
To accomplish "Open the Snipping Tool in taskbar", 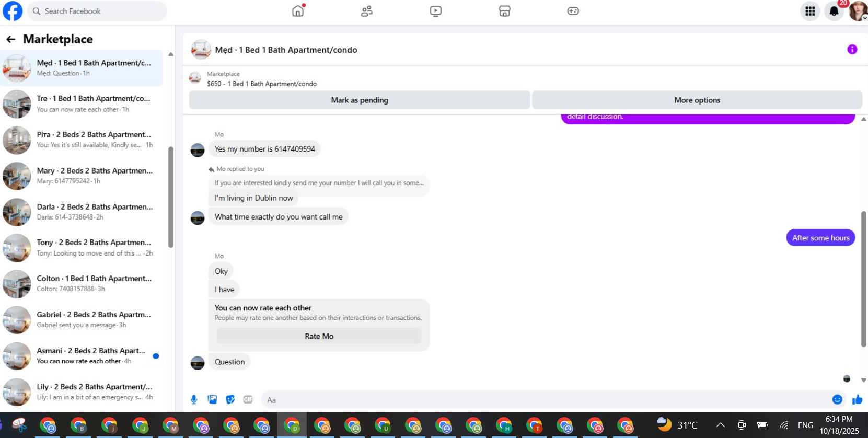I will (x=19, y=425).
